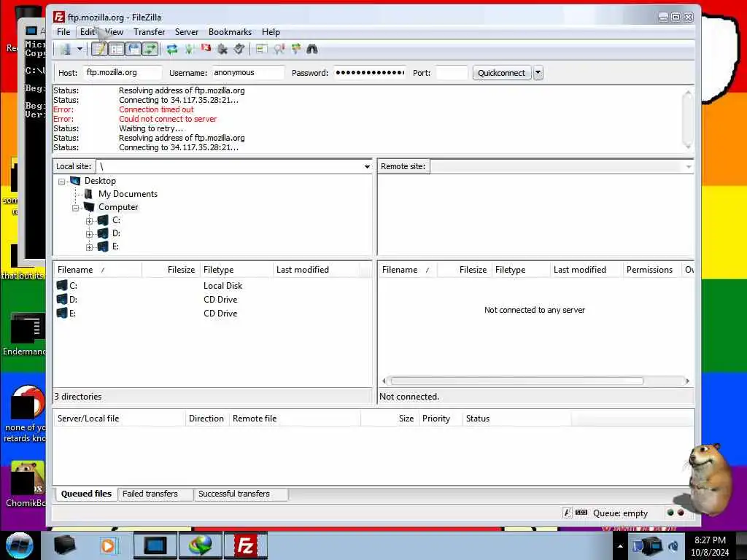
Task: Click the Host input field
Action: tap(122, 72)
